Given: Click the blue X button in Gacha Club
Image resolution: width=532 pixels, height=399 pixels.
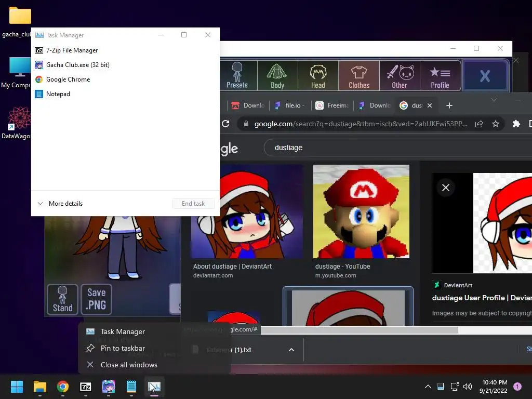Looking at the screenshot, I should pos(485,76).
